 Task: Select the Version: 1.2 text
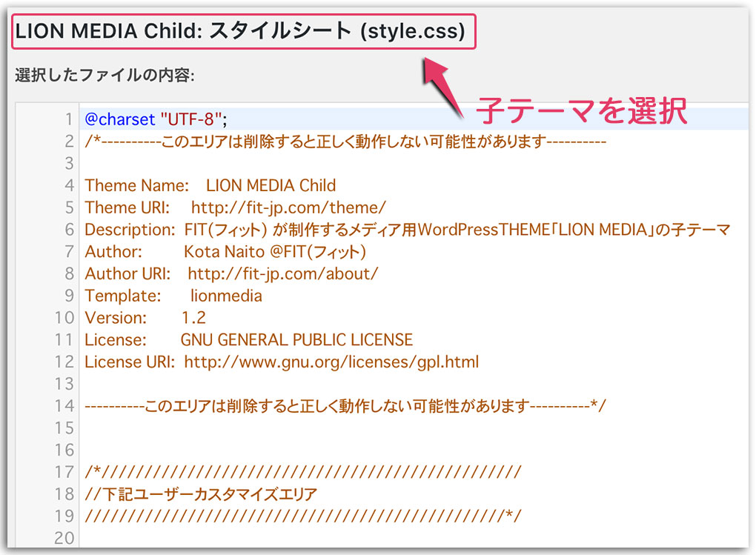click(x=145, y=317)
